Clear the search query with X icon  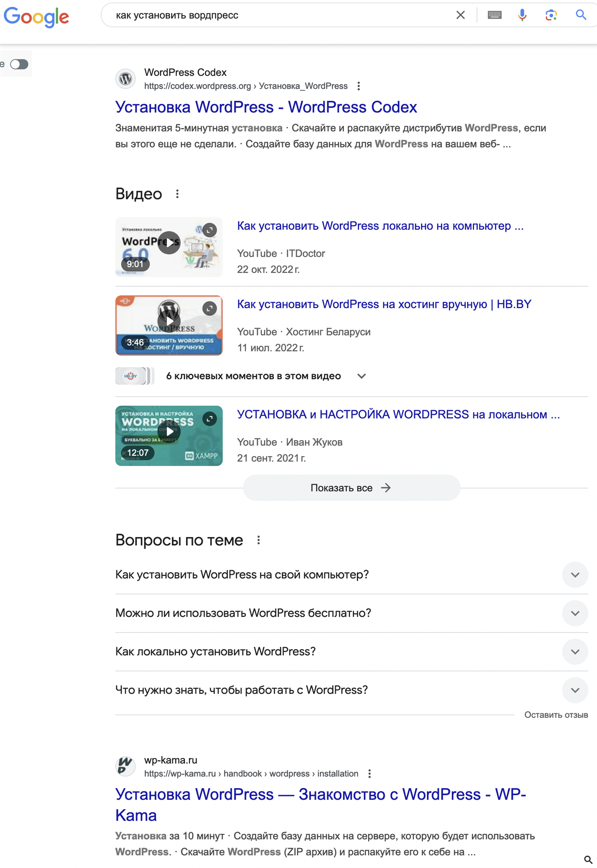click(x=460, y=15)
